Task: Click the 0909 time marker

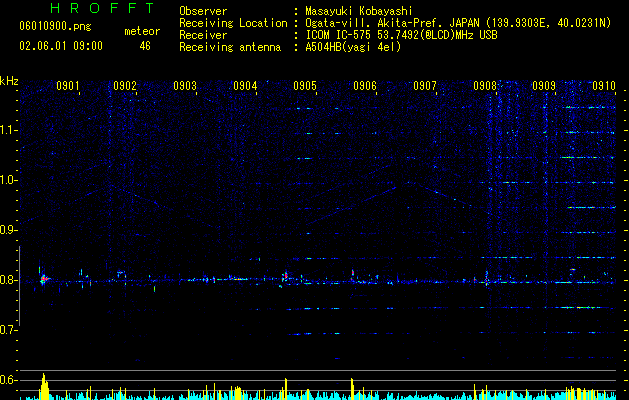Action: pyautogui.click(x=544, y=86)
